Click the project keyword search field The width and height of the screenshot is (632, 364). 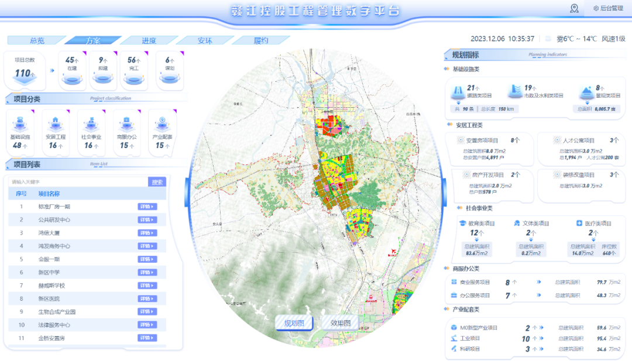click(x=78, y=182)
